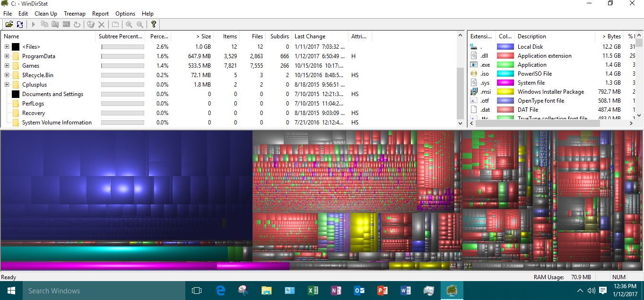Expand the $Recycle.Bin folder node
644x300 pixels.
(7, 75)
